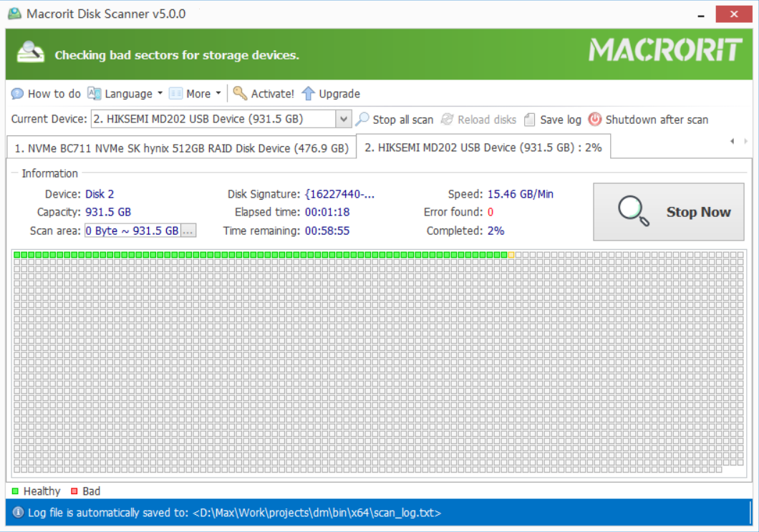Image resolution: width=759 pixels, height=532 pixels.
Task: Click the Save log icon
Action: 528,120
